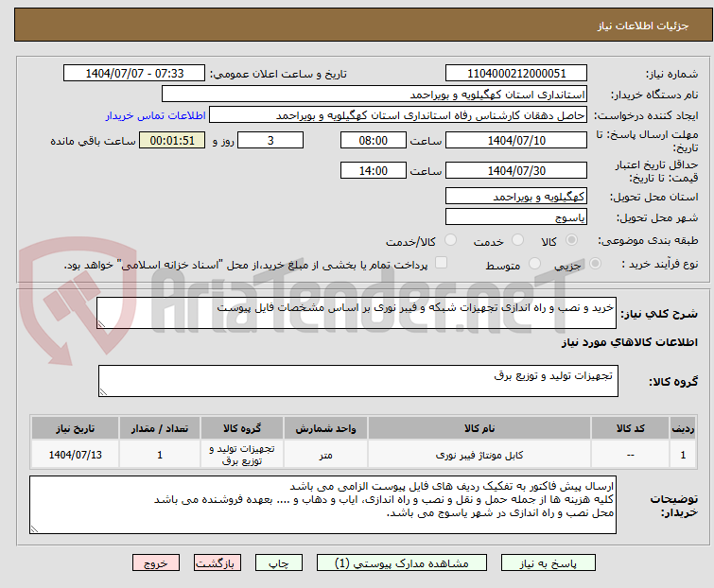Click the deadline time field 08:00

(x=374, y=140)
